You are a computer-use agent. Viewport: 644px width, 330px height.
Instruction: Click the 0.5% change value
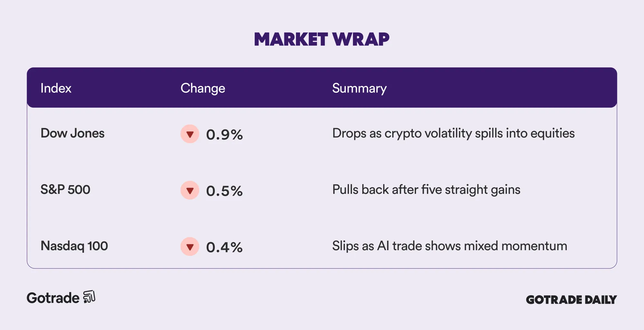(x=224, y=191)
